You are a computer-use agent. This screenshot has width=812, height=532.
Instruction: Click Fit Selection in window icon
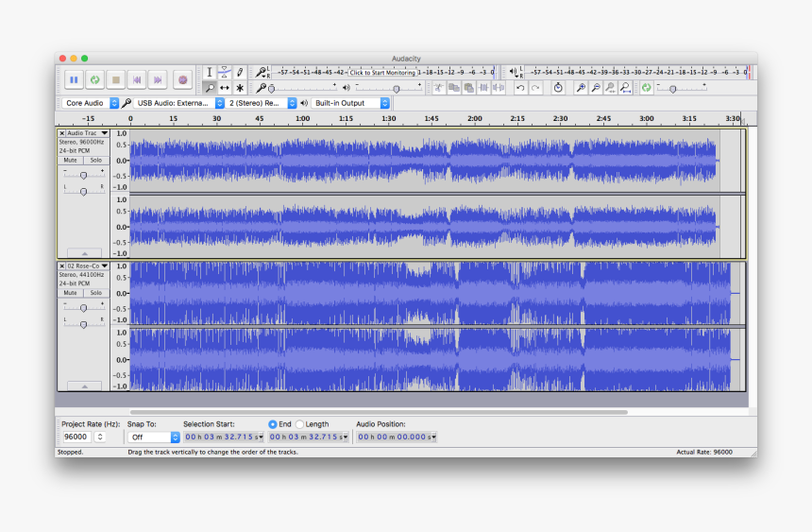click(x=611, y=88)
